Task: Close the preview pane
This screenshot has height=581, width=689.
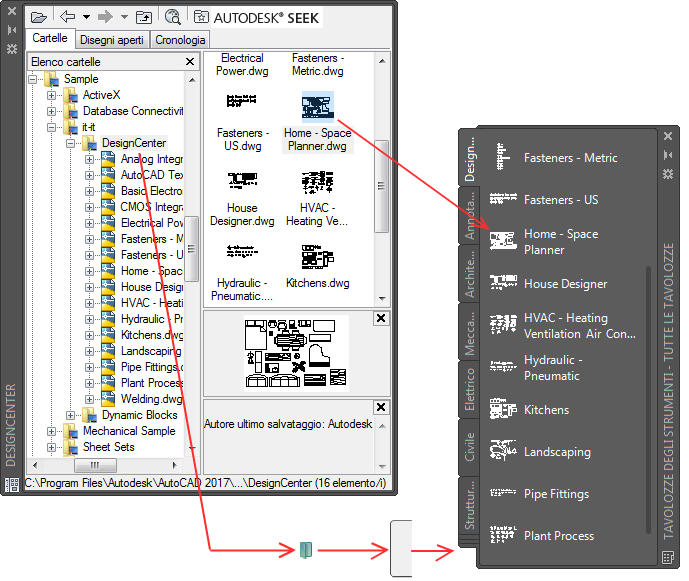Action: coord(381,318)
